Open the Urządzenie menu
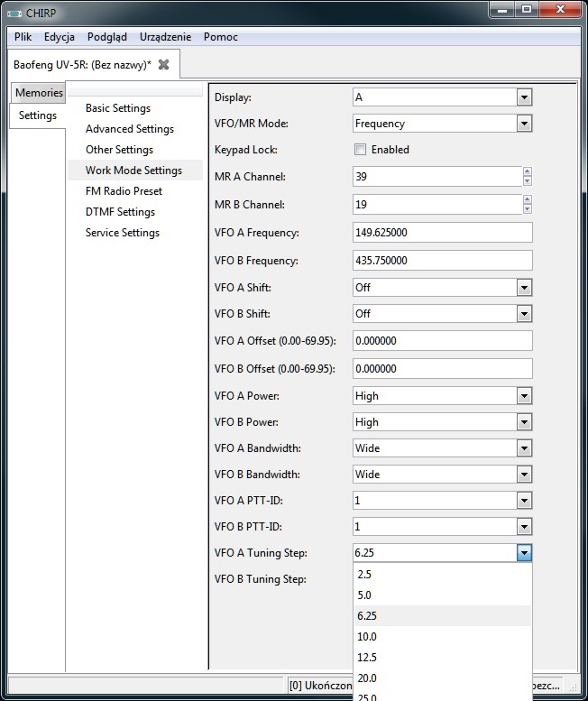The height and width of the screenshot is (701, 588). pyautogui.click(x=165, y=37)
